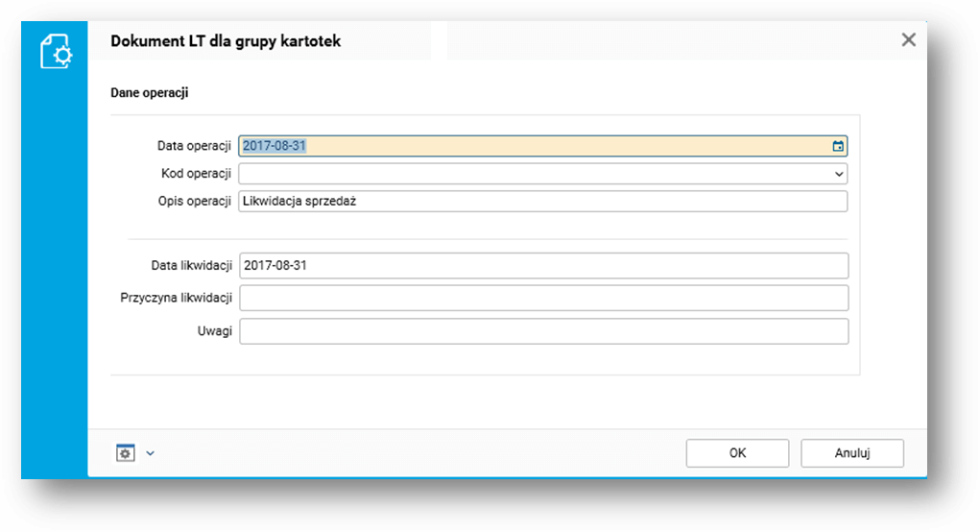
Task: Click the Opis operacji label
Action: 195,202
